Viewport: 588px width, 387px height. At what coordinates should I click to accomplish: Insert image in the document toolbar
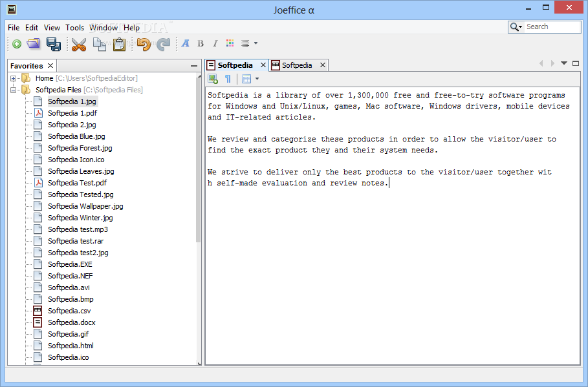[x=213, y=79]
